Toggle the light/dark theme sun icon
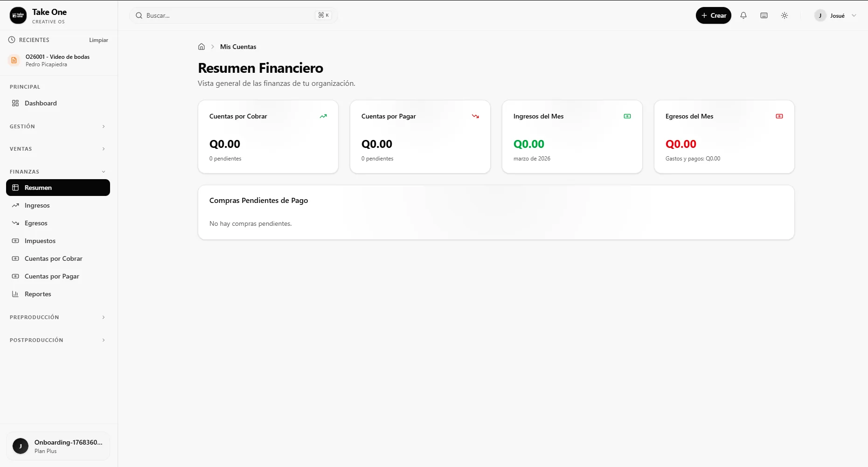This screenshot has height=467, width=868. (785, 15)
